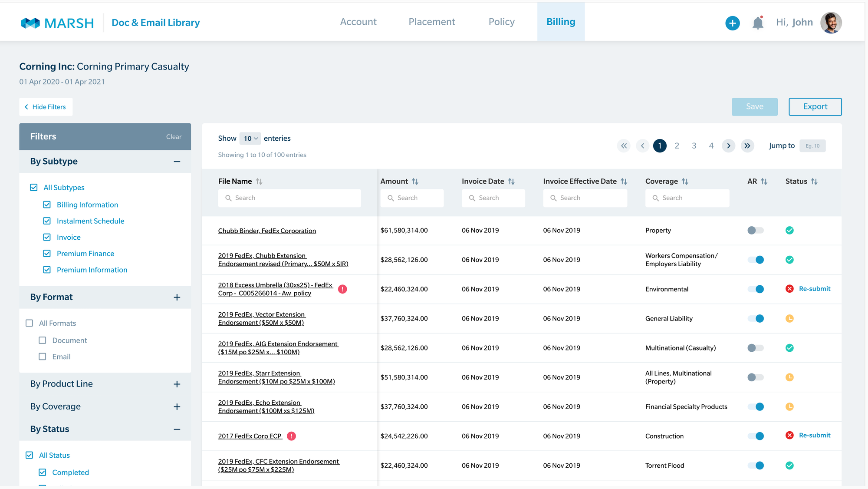The width and height of the screenshot is (868, 489).
Task: Toggle AR switch for All Lines, Multinational row
Action: point(756,377)
